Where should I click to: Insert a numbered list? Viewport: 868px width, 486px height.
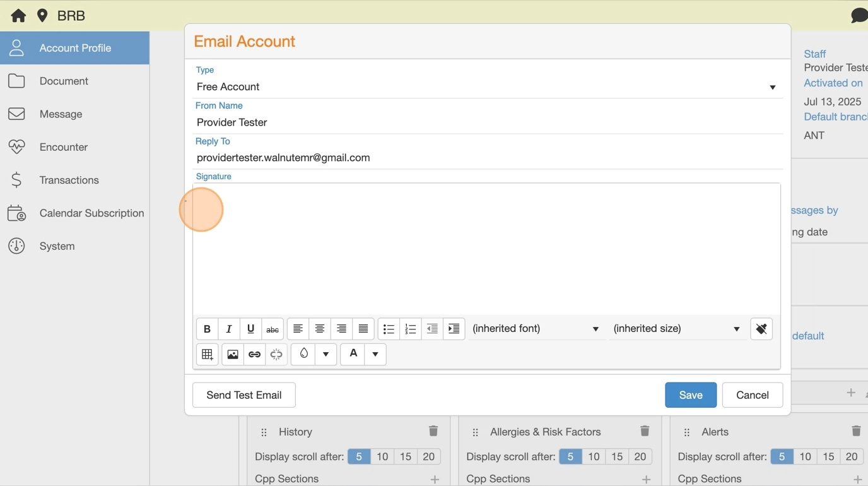coord(411,329)
